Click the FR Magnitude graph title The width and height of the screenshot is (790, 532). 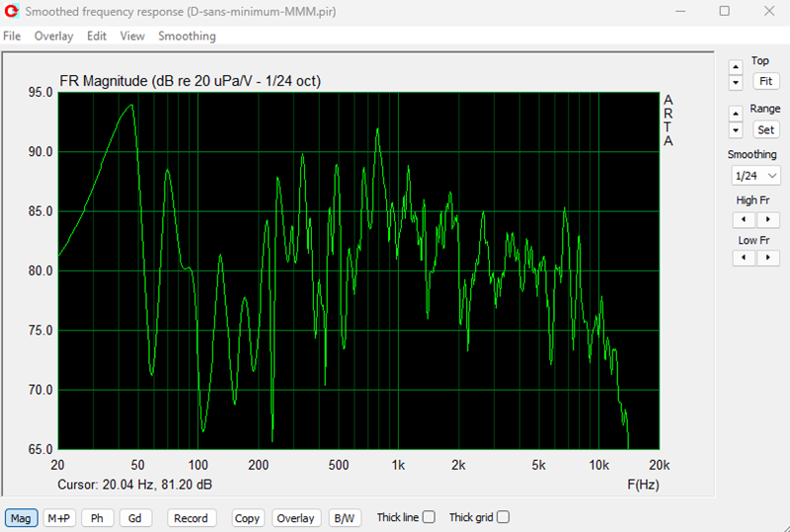click(190, 81)
